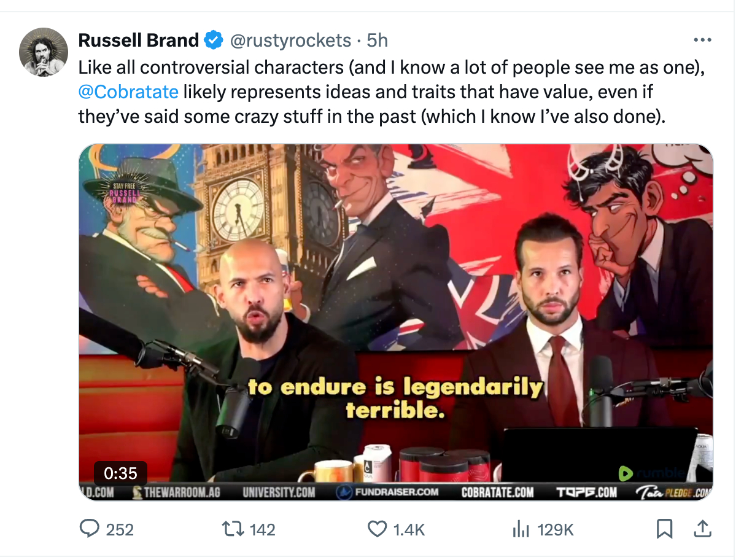This screenshot has width=744, height=560.
Task: Open the view analytics bar chart icon
Action: coord(521,529)
